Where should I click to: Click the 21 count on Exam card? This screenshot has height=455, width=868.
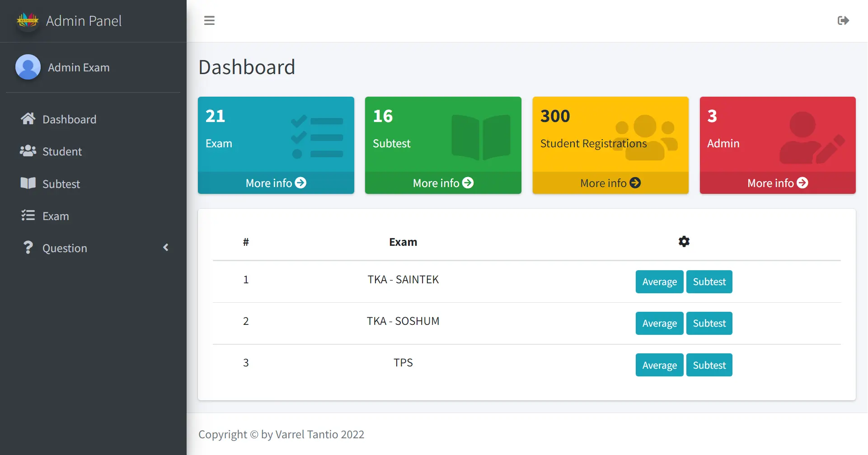[215, 116]
